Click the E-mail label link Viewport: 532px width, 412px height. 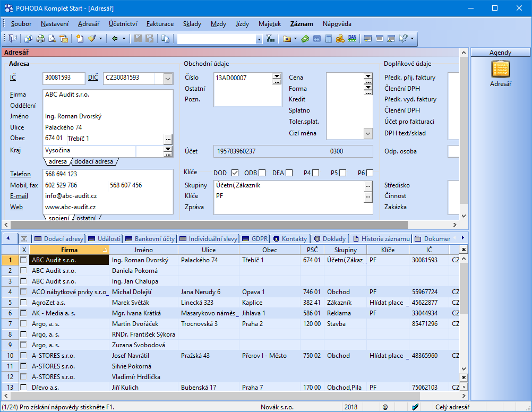point(19,196)
